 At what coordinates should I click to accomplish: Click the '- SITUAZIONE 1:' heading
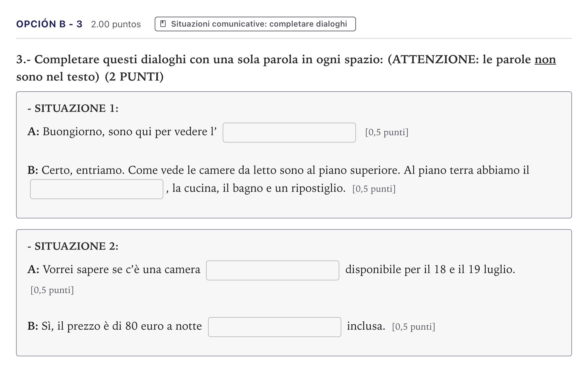(x=73, y=108)
